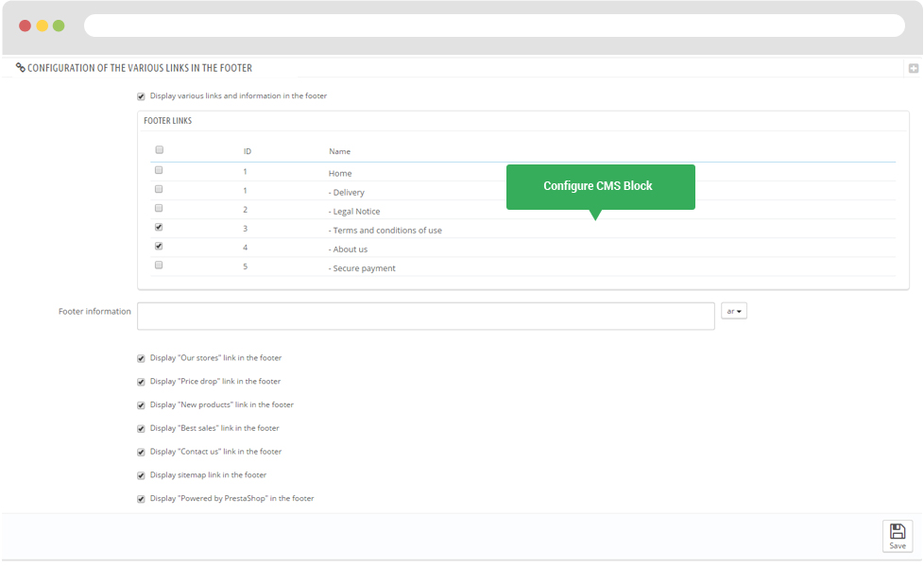Click the plus icon in panel header
The height and width of the screenshot is (567, 924).
pos(913,68)
